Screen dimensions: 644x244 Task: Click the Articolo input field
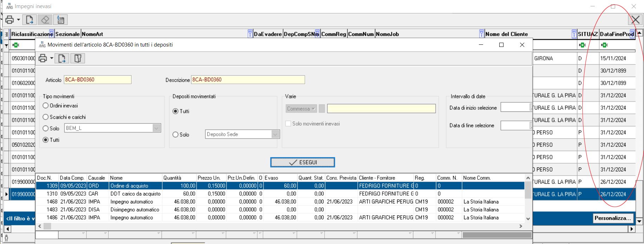[x=98, y=80]
